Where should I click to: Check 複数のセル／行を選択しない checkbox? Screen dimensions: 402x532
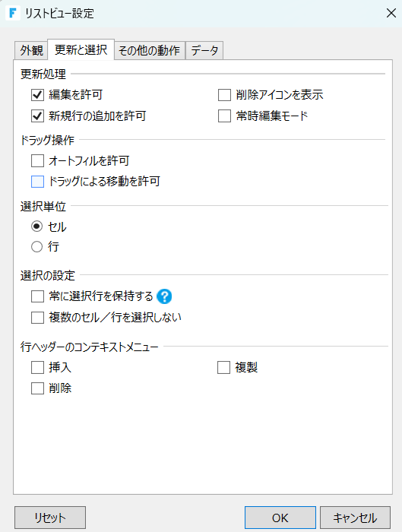pyautogui.click(x=38, y=318)
